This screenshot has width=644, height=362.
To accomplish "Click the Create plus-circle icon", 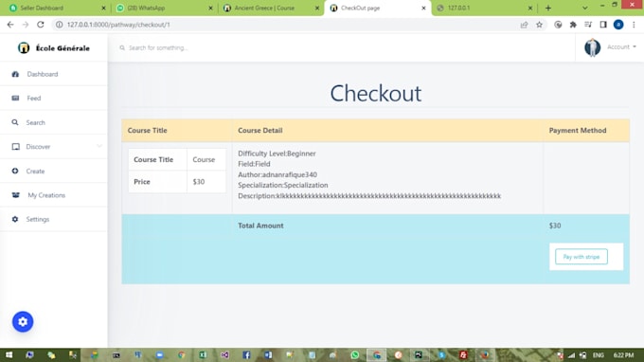I will [15, 171].
